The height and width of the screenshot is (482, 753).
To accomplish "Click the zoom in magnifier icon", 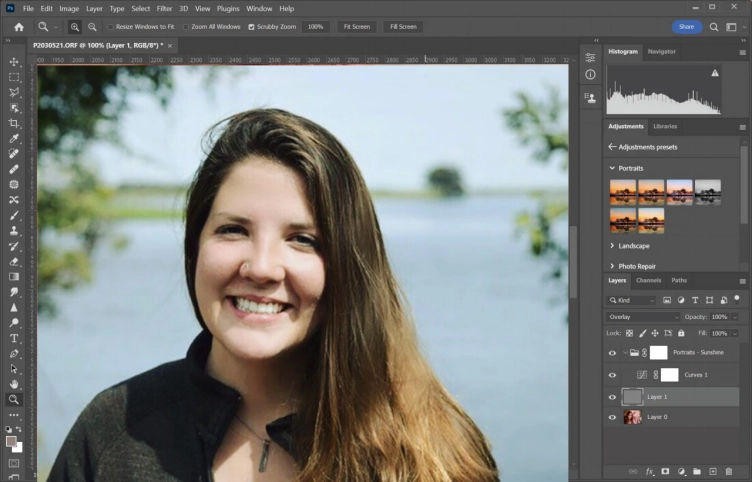I will [75, 27].
